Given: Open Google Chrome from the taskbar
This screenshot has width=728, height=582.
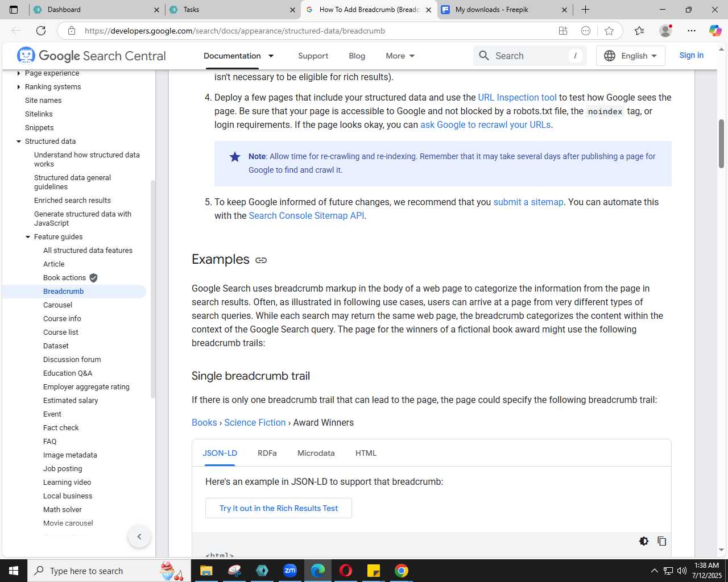Looking at the screenshot, I should point(402,571).
